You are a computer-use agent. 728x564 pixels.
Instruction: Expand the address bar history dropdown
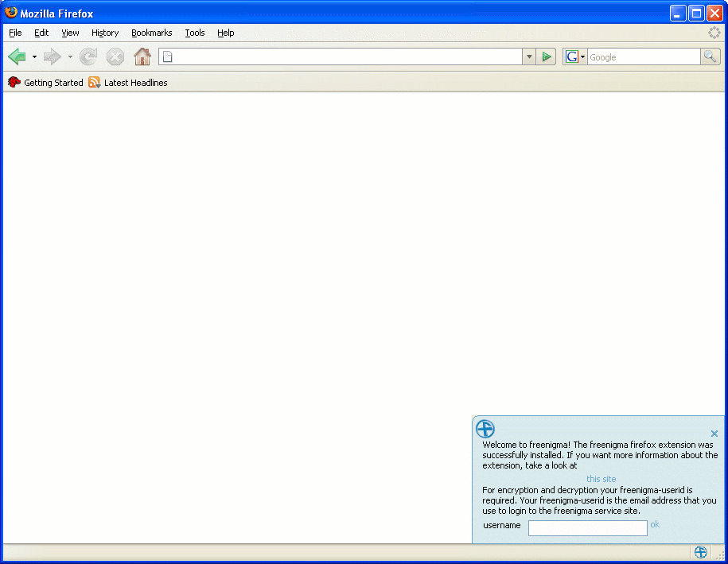click(x=529, y=57)
